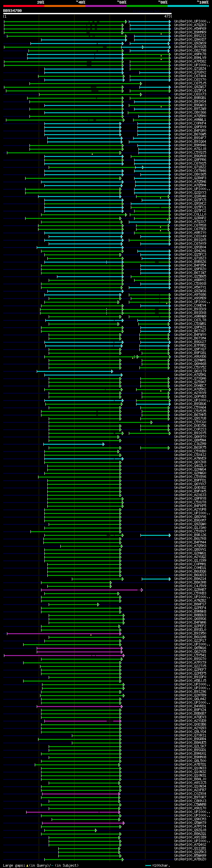Select the UniRef100_Q15B65 entry
212x868 pixels.
point(190,277)
